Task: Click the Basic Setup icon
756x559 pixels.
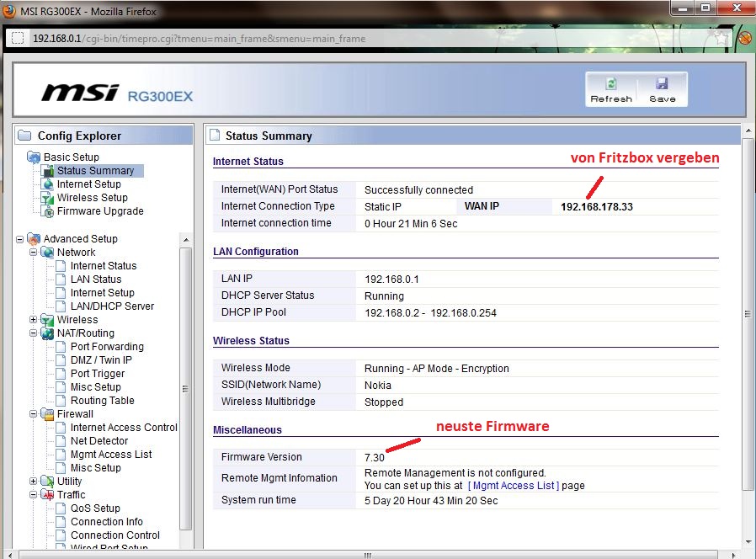Action: tap(34, 157)
